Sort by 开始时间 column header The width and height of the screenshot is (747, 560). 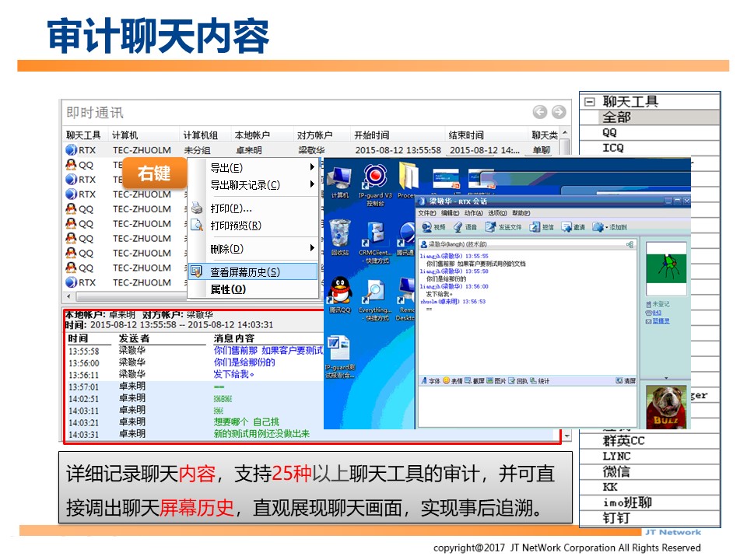click(398, 135)
